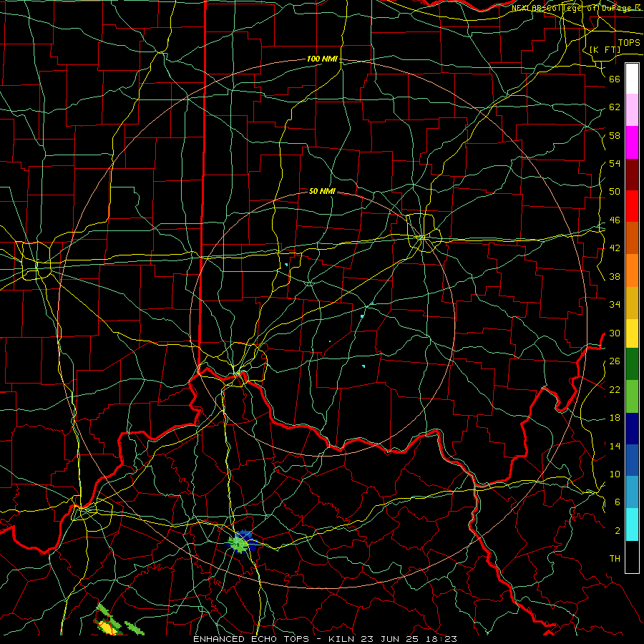The width and height of the screenshot is (644, 644).
Task: Click the blue-green echo blob near bottom center
Action: click(243, 542)
